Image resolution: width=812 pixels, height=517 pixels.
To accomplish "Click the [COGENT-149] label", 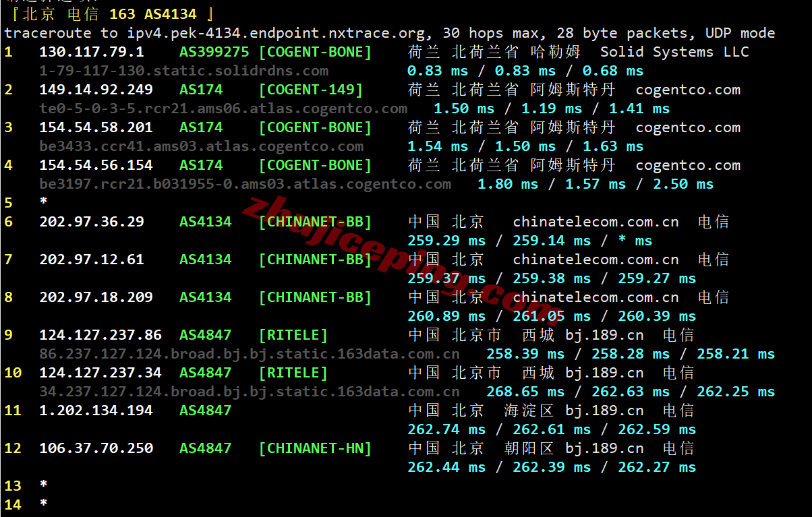I will [311, 90].
